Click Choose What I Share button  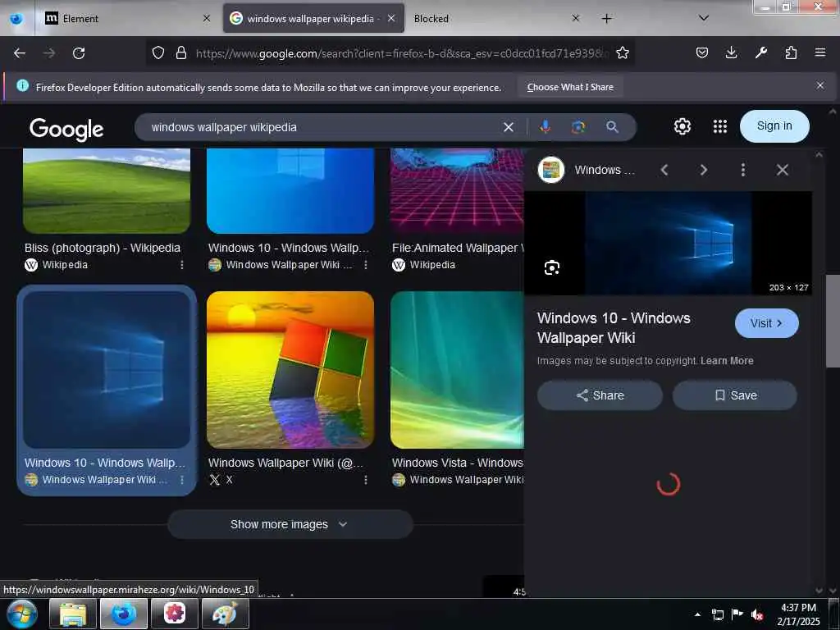click(570, 87)
